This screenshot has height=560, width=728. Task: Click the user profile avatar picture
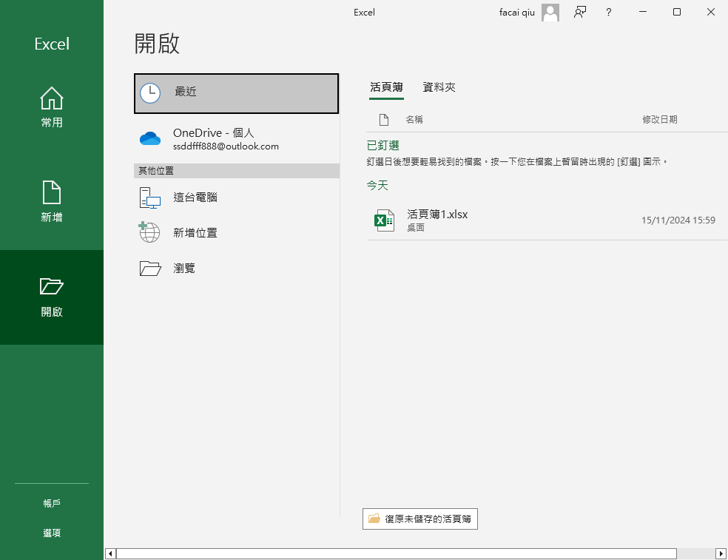(x=550, y=13)
